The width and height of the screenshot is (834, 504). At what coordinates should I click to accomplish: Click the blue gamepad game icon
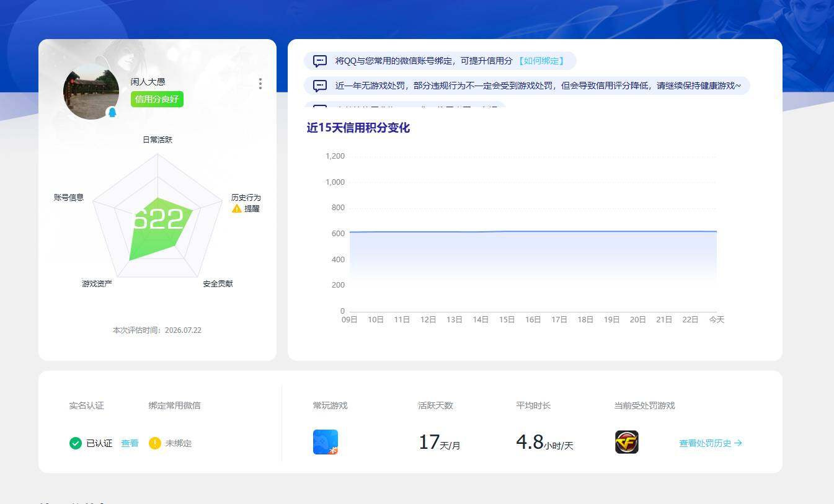pyautogui.click(x=326, y=442)
